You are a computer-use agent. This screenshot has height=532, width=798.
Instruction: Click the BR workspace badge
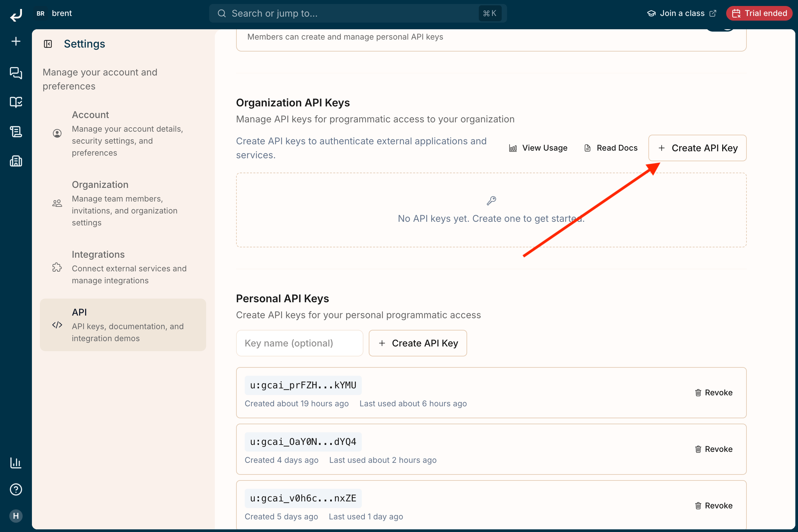41,13
